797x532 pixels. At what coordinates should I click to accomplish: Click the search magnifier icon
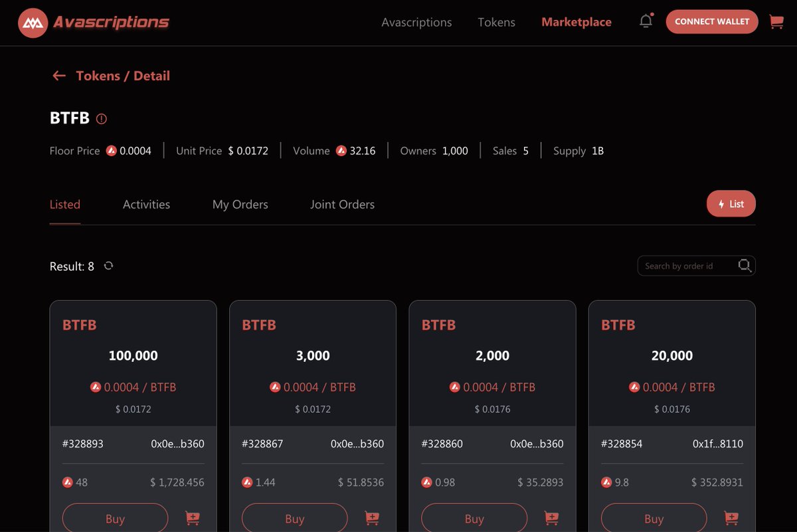click(745, 266)
